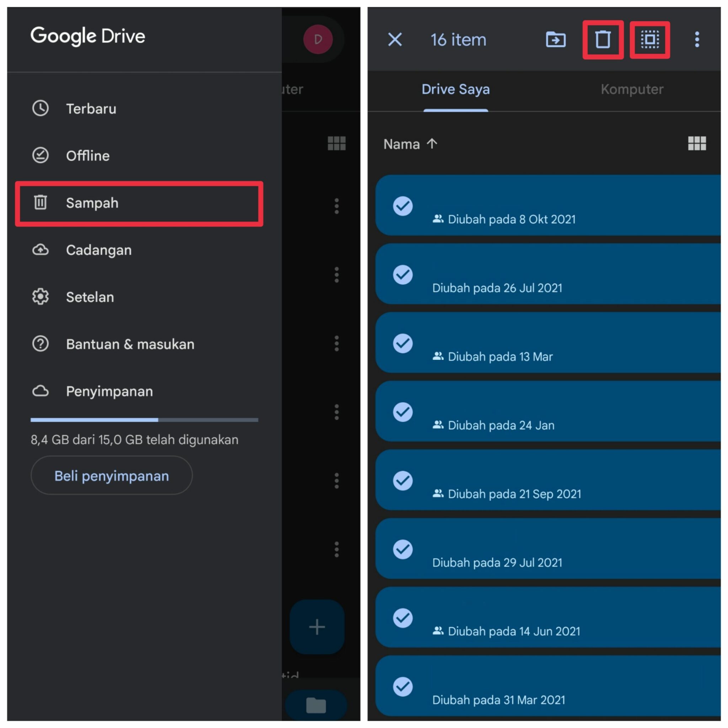Click shared-people icon on 21 Sep 2021 item
Viewport: 728px width, 728px height.
coord(438,493)
